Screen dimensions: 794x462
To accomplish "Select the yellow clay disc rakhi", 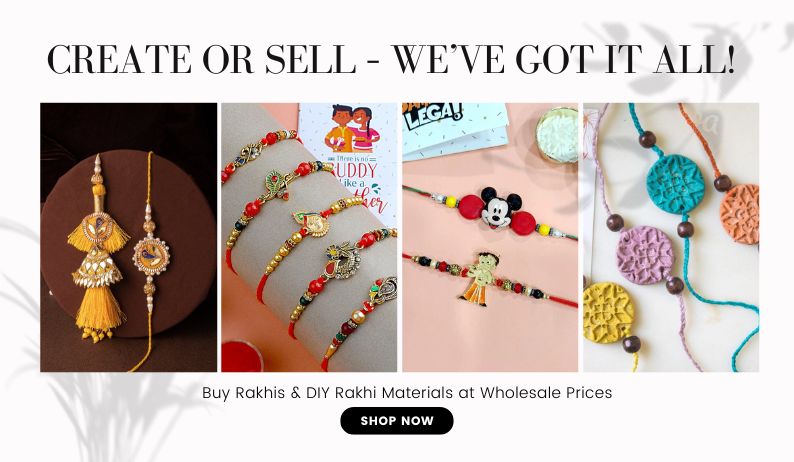I will (x=608, y=313).
